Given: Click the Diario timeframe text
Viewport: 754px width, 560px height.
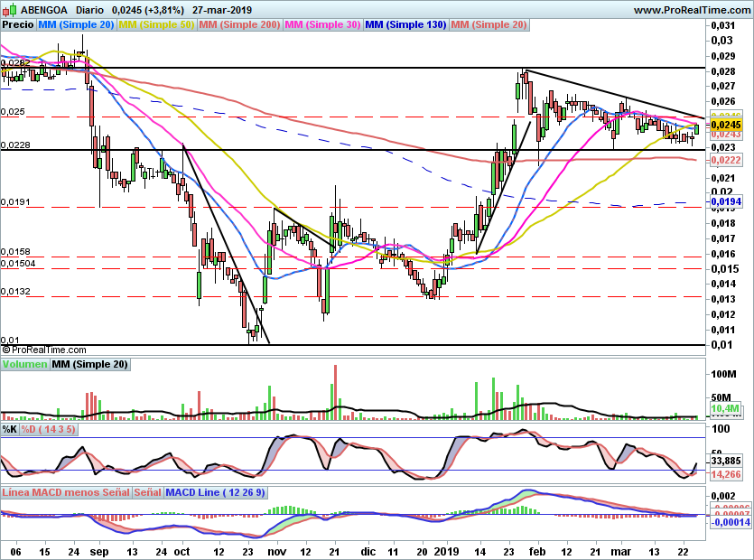Looking at the screenshot, I should [89, 10].
